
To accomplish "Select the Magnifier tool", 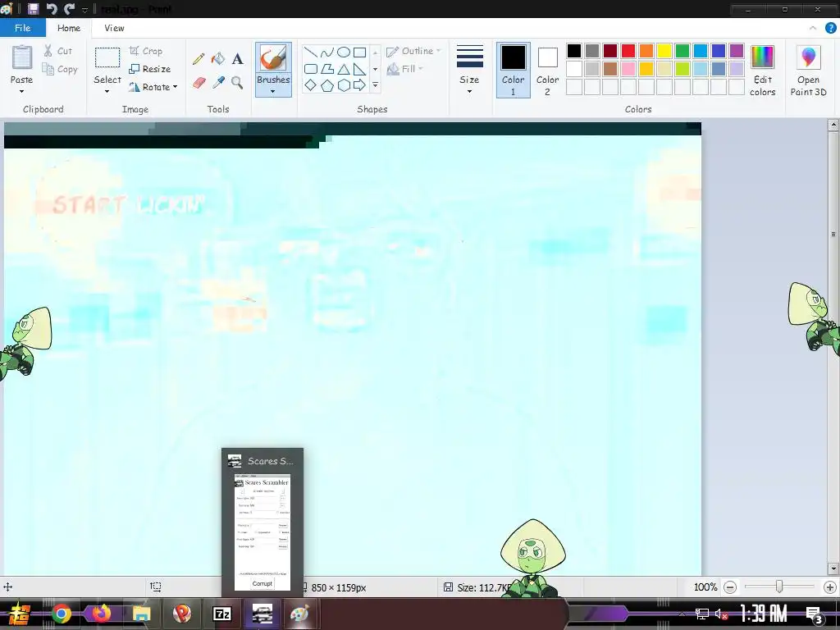I will coord(237,83).
